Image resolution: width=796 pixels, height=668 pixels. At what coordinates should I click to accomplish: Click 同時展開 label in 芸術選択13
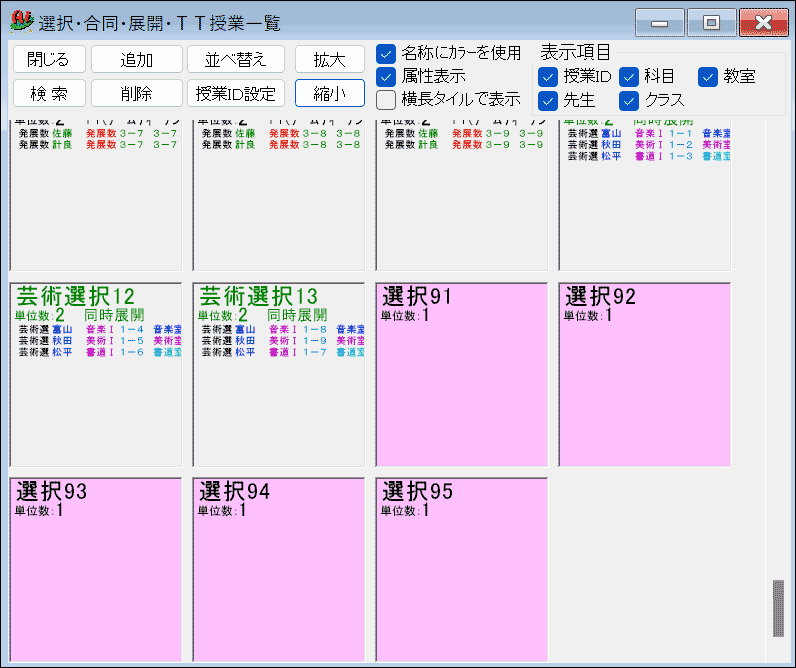pos(297,315)
